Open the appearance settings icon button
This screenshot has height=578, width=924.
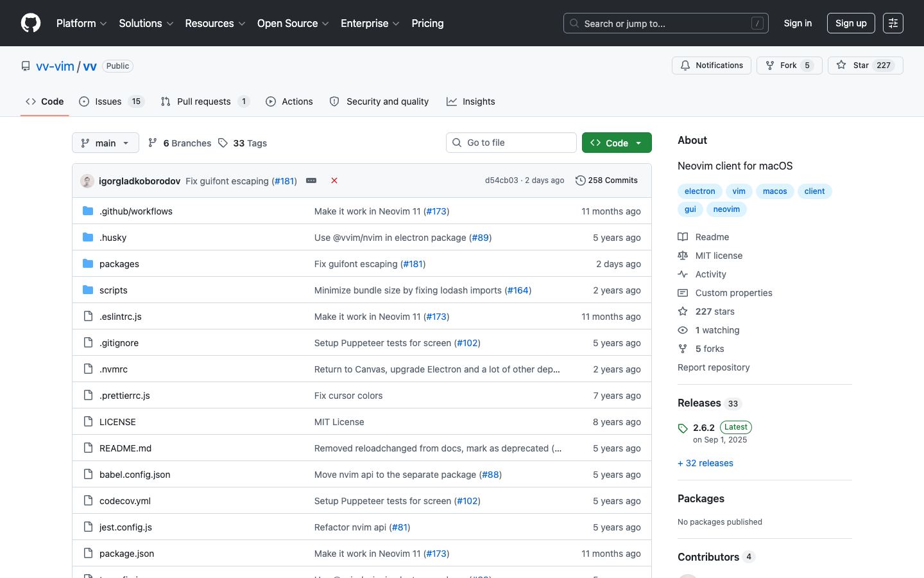(x=893, y=23)
